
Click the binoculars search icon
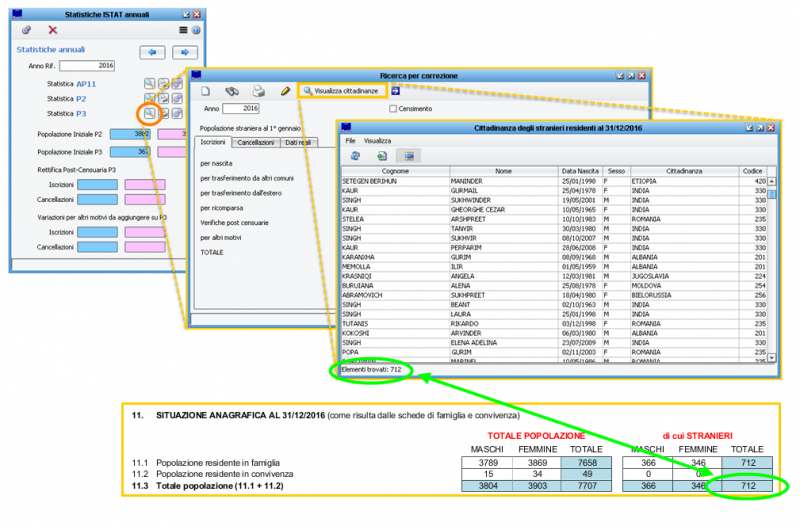click(231, 90)
